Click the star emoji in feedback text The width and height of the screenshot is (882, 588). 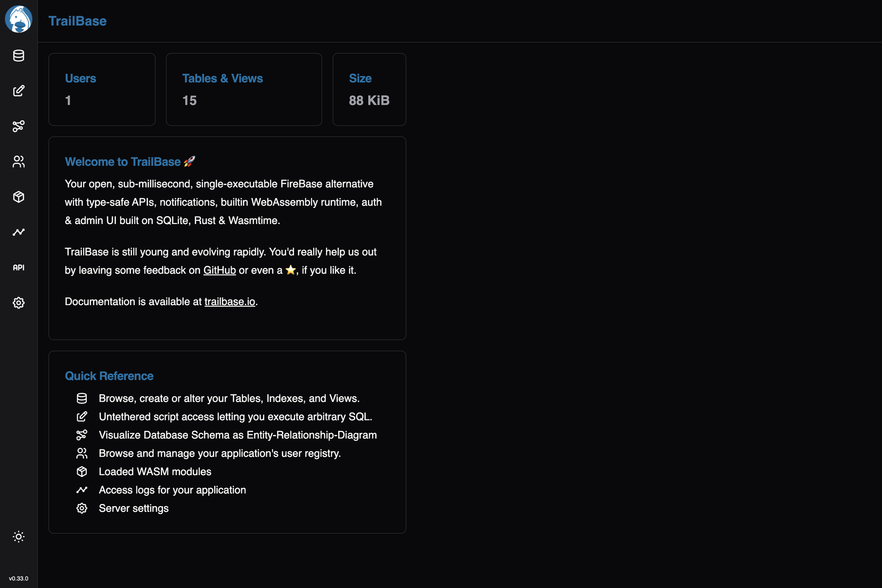pos(291,270)
